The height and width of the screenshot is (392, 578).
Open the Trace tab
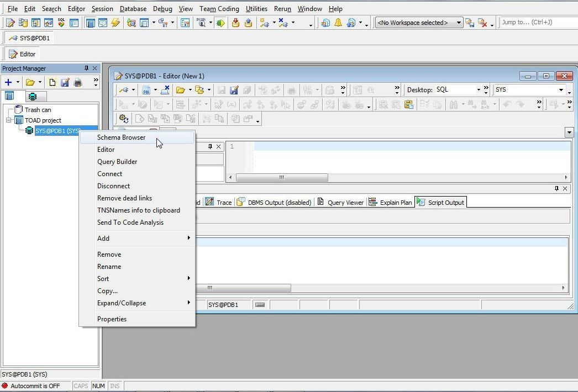[x=219, y=202]
